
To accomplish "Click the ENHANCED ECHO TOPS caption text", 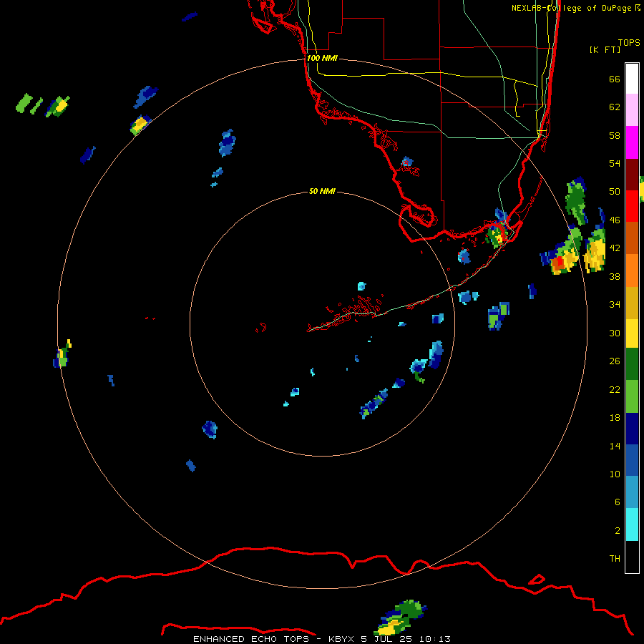I will [251, 639].
